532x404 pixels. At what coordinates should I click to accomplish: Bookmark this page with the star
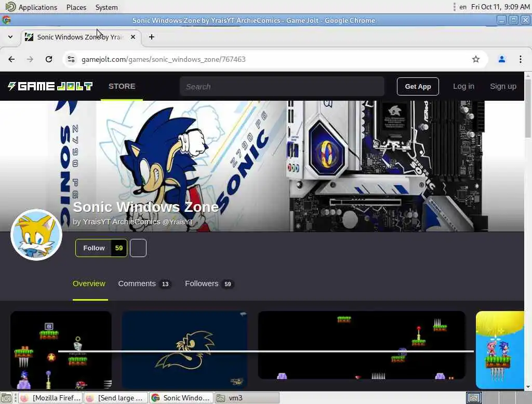pyautogui.click(x=476, y=59)
